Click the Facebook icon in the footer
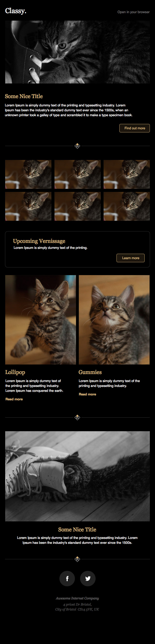The image size is (155, 644). coord(67,579)
